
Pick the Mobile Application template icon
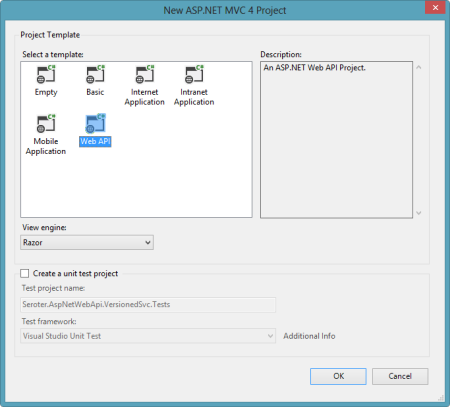coord(46,124)
